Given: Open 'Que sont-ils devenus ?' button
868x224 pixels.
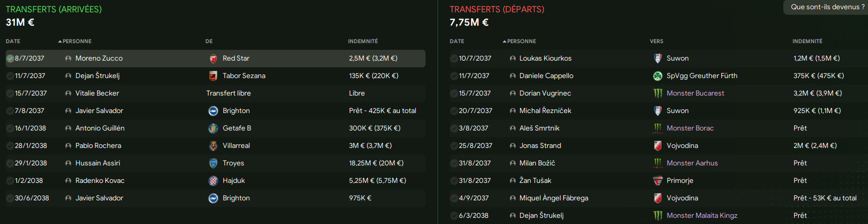Looking at the screenshot, I should pos(827,7).
